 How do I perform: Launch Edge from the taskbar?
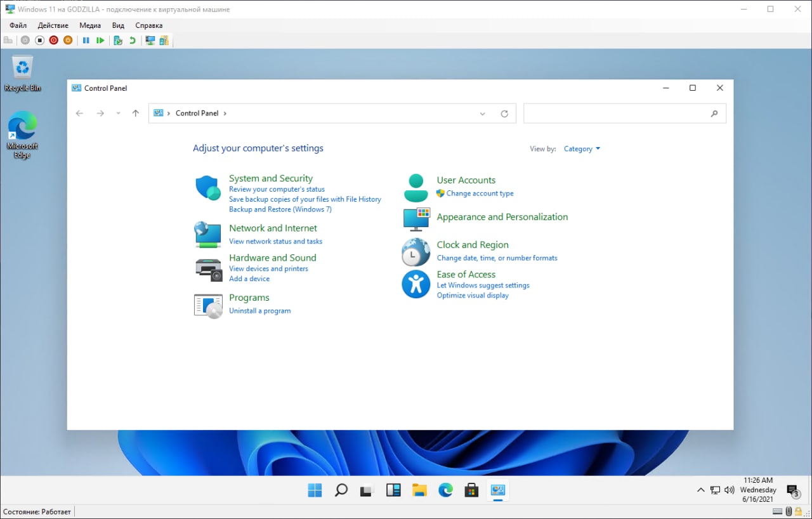tap(445, 490)
